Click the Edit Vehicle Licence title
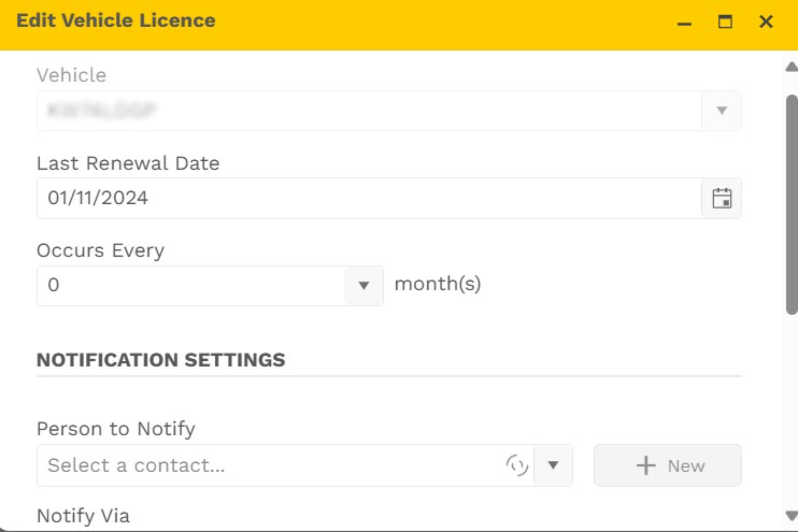 116,21
